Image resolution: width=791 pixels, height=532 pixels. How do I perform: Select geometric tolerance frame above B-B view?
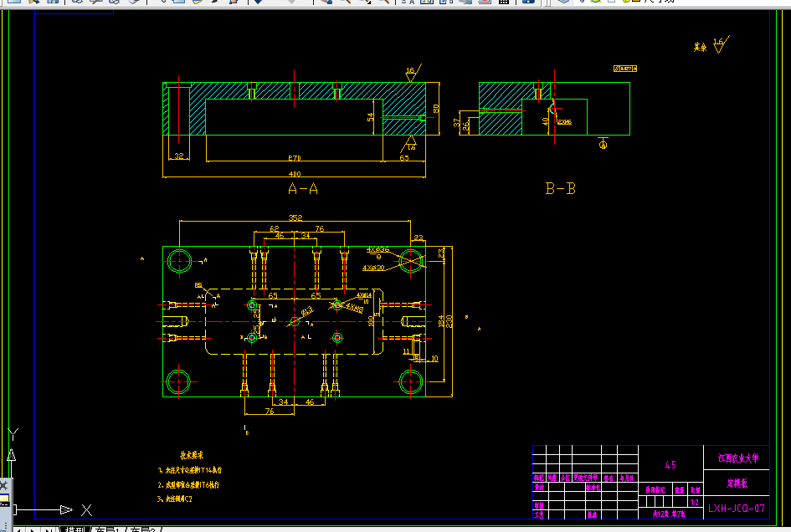tap(625, 69)
